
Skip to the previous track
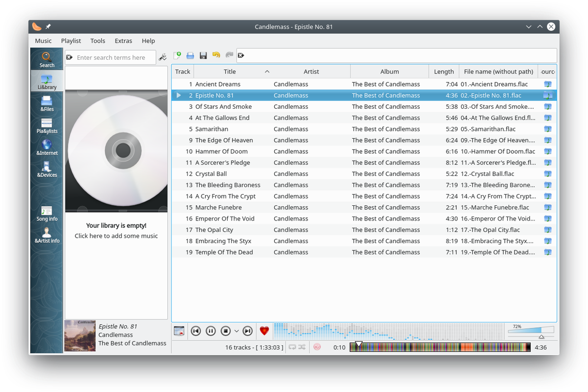point(195,331)
